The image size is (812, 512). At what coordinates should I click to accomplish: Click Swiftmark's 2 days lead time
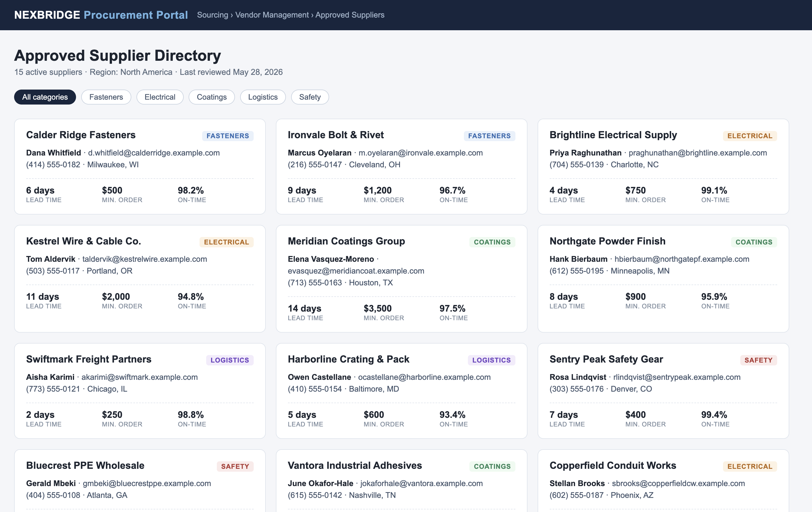pos(40,415)
